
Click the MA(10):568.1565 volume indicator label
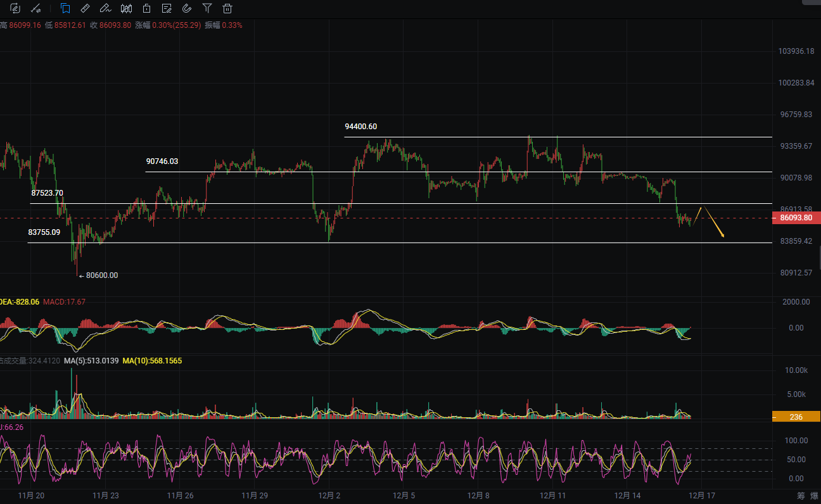coord(152,361)
